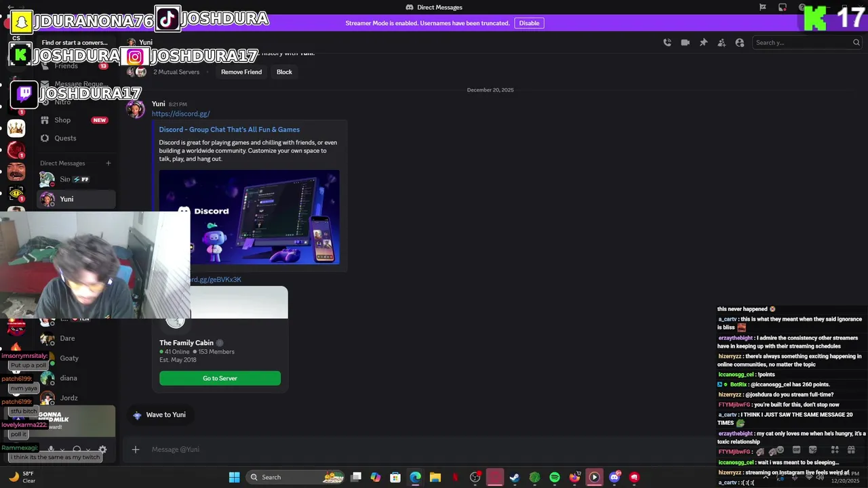Show the user profile panel icon
868x488 pixels.
click(x=740, y=43)
